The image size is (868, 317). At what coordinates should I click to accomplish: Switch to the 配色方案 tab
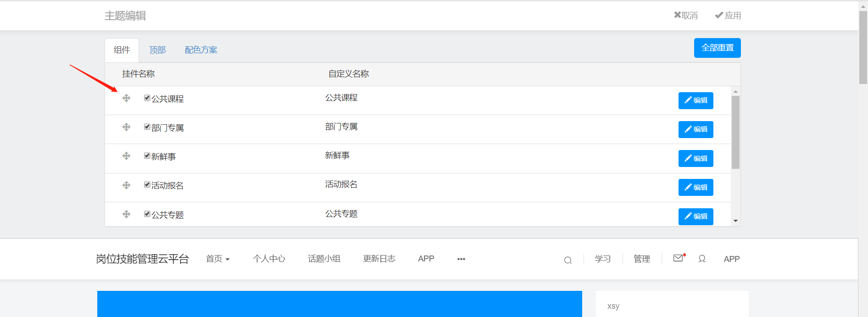[x=201, y=50]
